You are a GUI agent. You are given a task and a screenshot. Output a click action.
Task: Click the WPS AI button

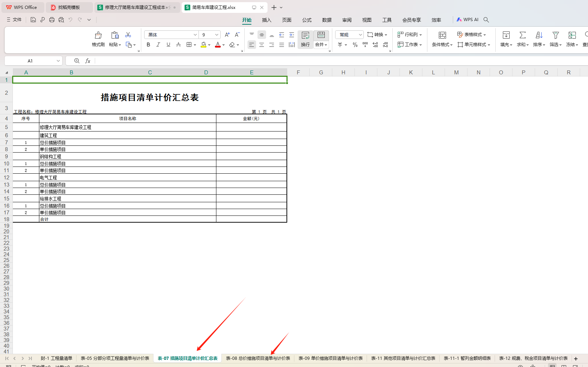pos(467,20)
